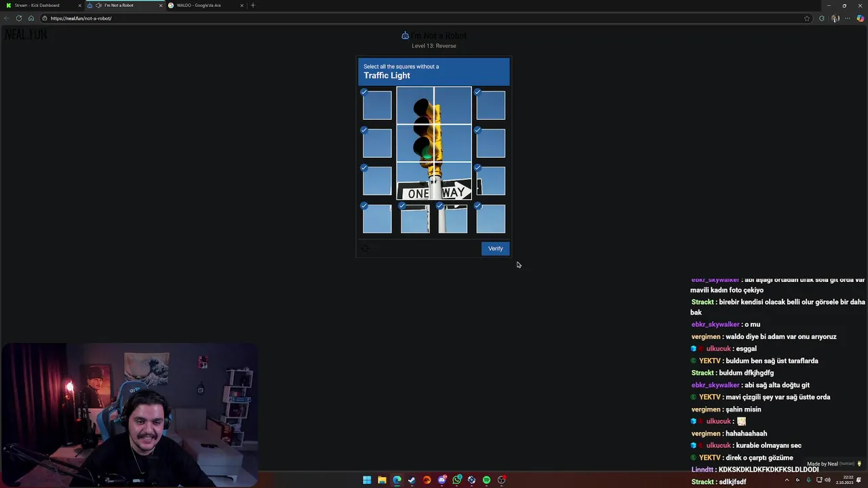Uncheck third-row rightmost tile with sign edge
The width and height of the screenshot is (868, 488).
pos(490,182)
